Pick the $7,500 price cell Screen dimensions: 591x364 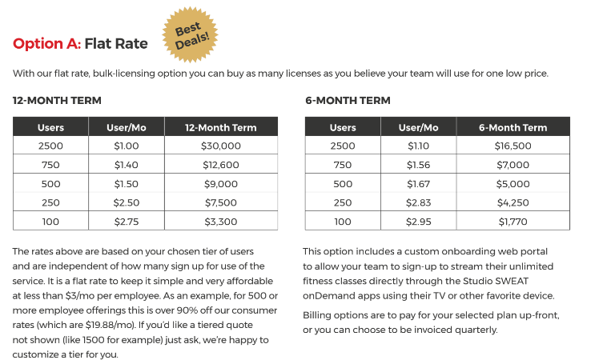(x=220, y=202)
